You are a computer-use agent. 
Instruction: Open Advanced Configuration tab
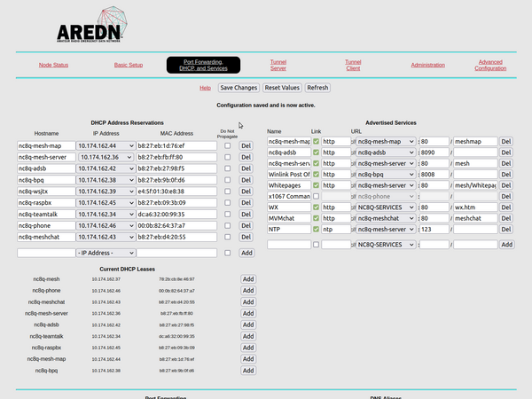(490, 65)
